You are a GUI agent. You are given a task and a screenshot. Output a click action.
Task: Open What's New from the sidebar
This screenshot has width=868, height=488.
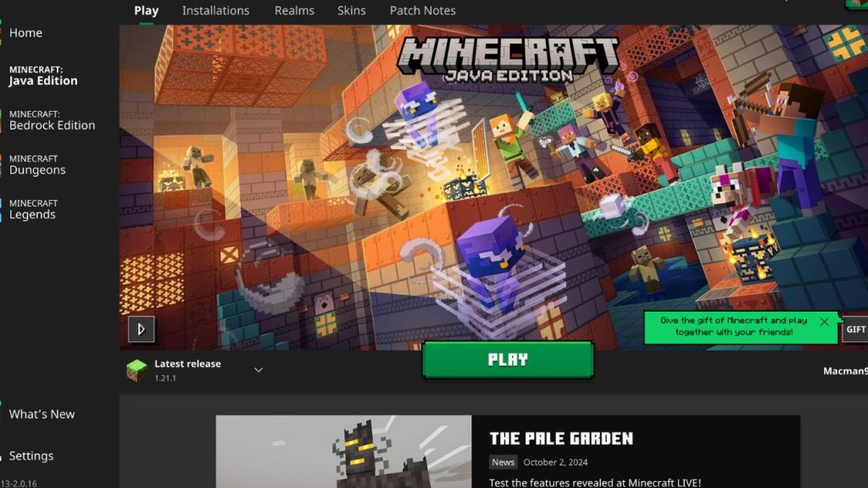coord(42,414)
